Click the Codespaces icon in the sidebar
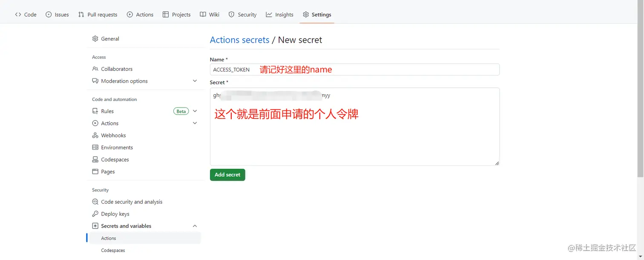The image size is (644, 260). pos(95,159)
